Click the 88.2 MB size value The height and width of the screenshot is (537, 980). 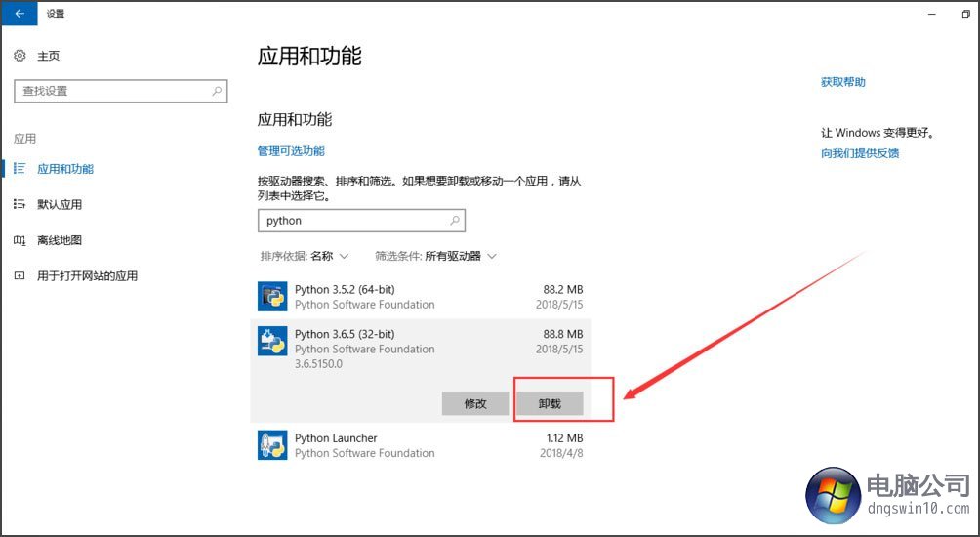click(x=563, y=289)
